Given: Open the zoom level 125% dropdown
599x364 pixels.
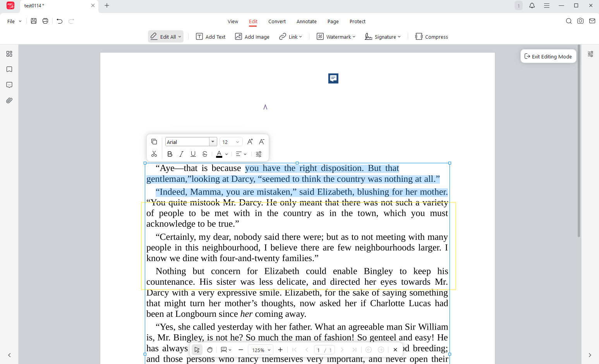Looking at the screenshot, I should [x=260, y=349].
